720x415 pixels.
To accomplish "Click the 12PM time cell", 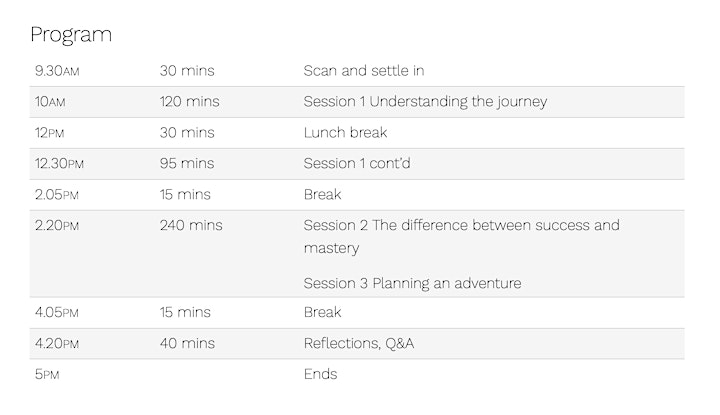I will [x=50, y=133].
